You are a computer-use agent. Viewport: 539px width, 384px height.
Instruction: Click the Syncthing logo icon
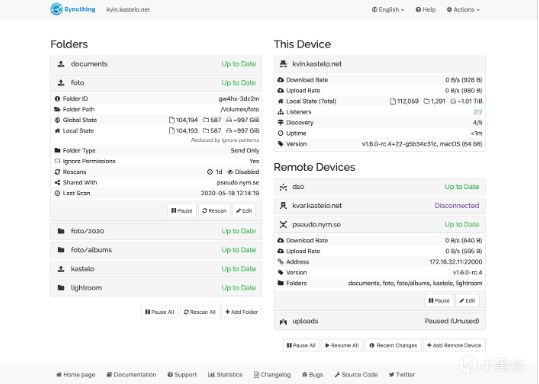click(x=56, y=9)
